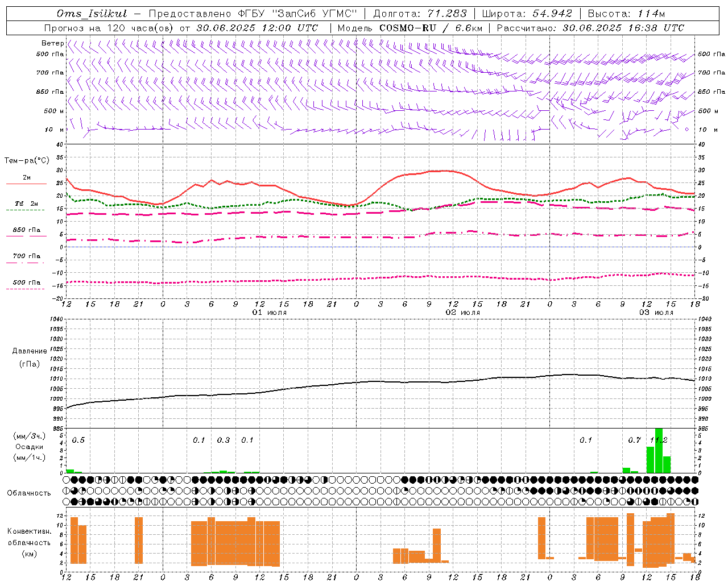Click the Td 2м legend entry

pos(27,203)
